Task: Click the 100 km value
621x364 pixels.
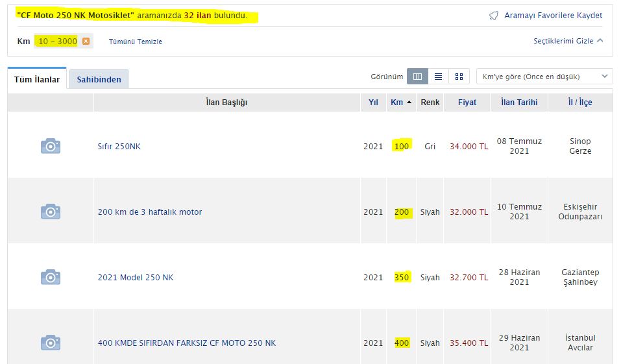Action: tap(402, 147)
